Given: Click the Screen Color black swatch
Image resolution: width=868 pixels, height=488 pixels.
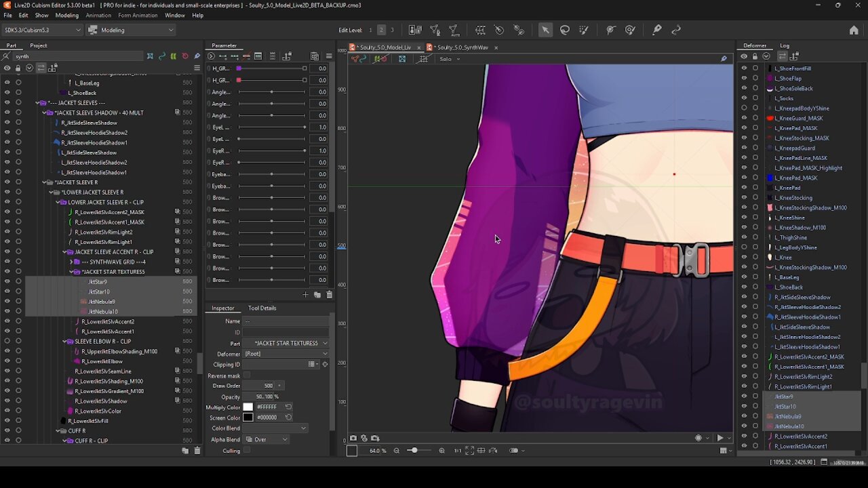Looking at the screenshot, I should click(x=248, y=418).
